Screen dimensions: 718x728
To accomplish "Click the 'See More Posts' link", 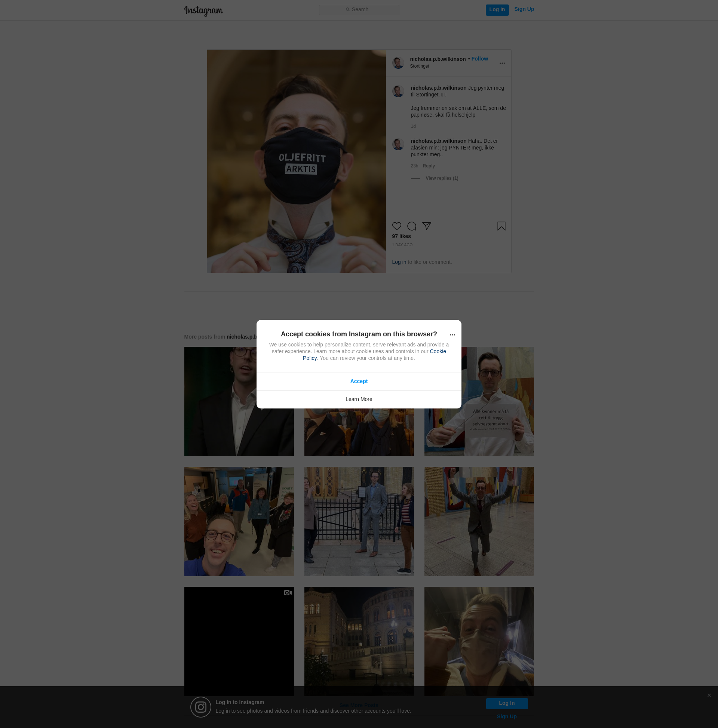I will (x=359, y=706).
